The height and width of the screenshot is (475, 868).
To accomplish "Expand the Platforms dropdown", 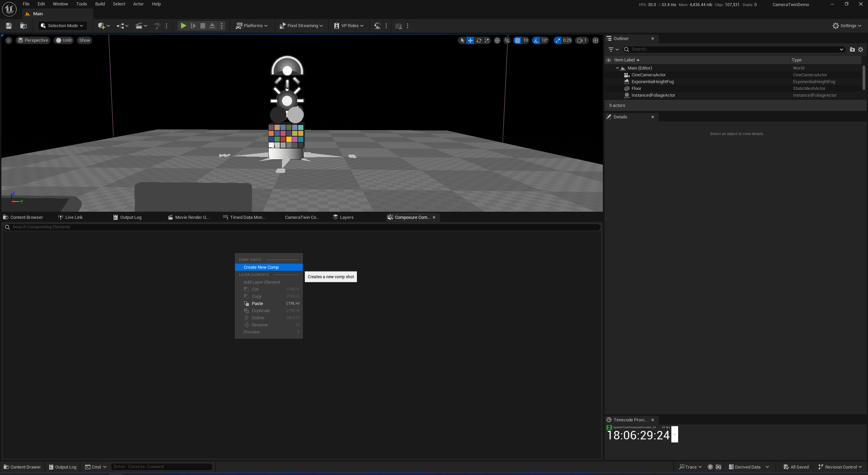I will click(x=252, y=26).
